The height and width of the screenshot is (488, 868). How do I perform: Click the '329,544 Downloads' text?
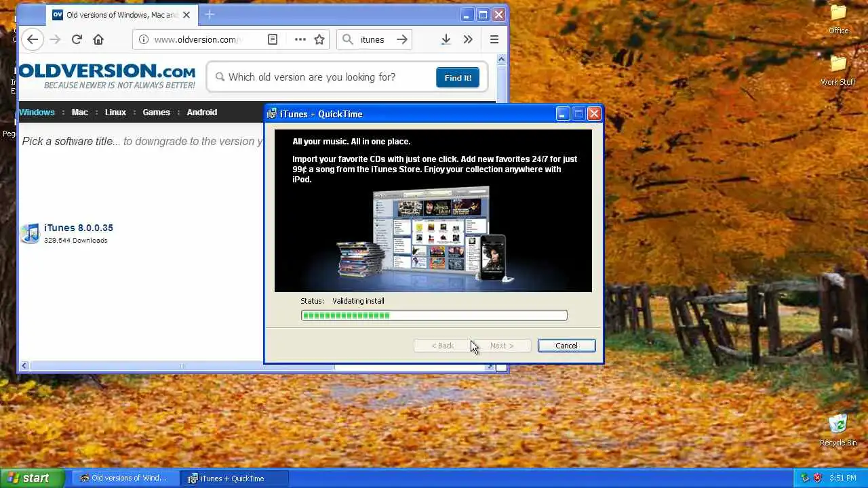75,241
